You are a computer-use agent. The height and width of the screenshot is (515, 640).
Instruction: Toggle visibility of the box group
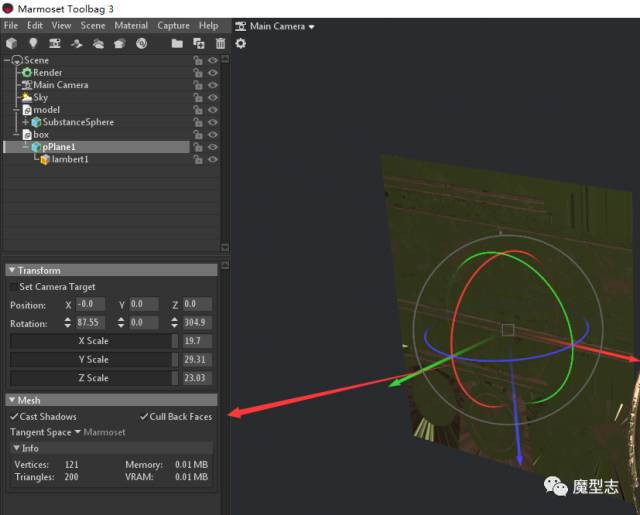pyautogui.click(x=213, y=135)
